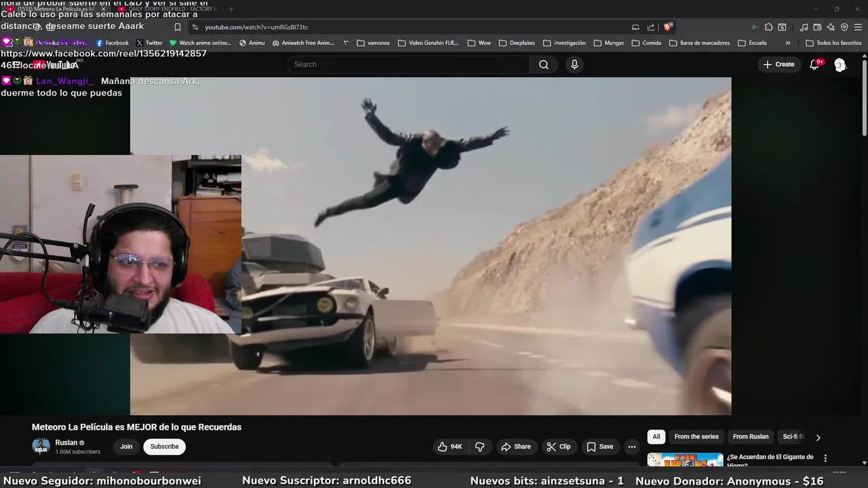Open the 'Comida' bookmark folder
This screenshot has height=488, width=868.
pos(646,43)
